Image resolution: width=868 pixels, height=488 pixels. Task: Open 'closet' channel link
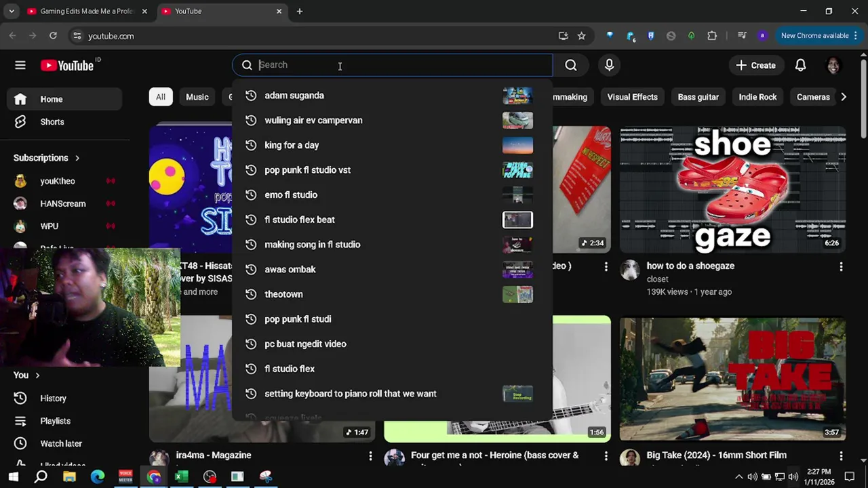click(657, 279)
